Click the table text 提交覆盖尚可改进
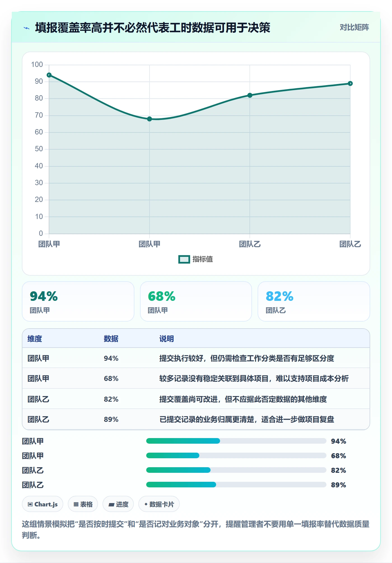 pos(188,399)
